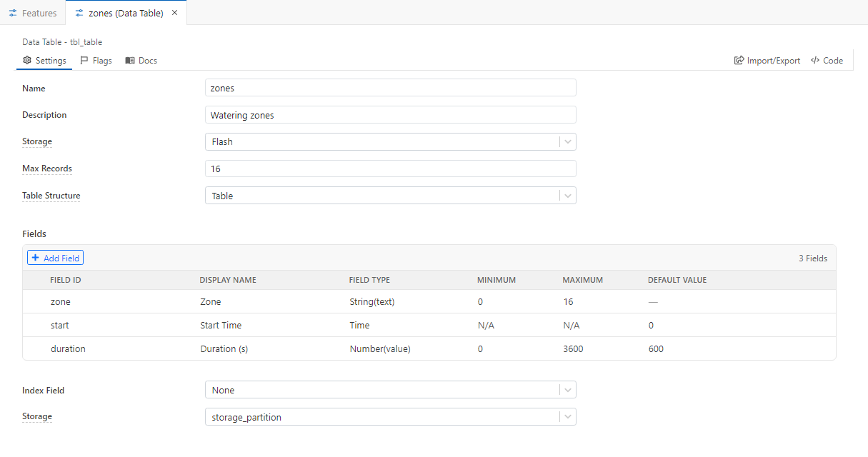Click the 600 default value
Image resolution: width=868 pixels, height=457 pixels.
click(x=656, y=349)
